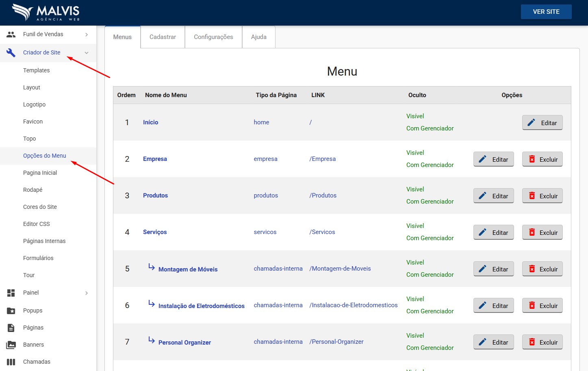Image resolution: width=588 pixels, height=371 pixels.
Task: Edit the Início menu entry
Action: point(542,123)
